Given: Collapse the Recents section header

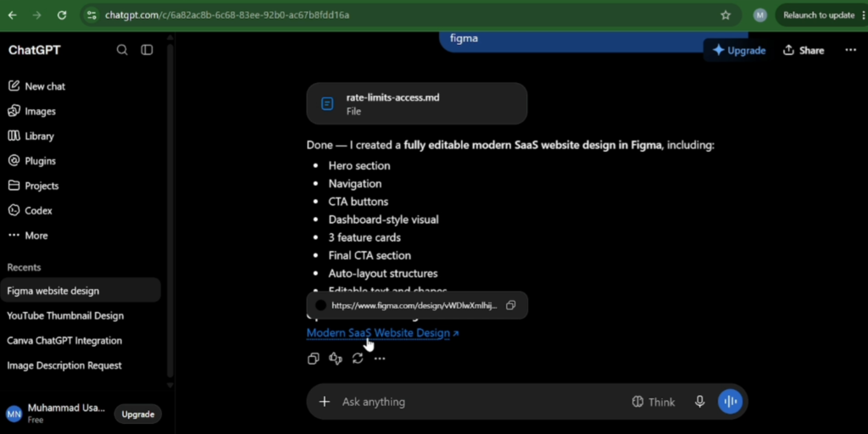Looking at the screenshot, I should click(x=24, y=267).
